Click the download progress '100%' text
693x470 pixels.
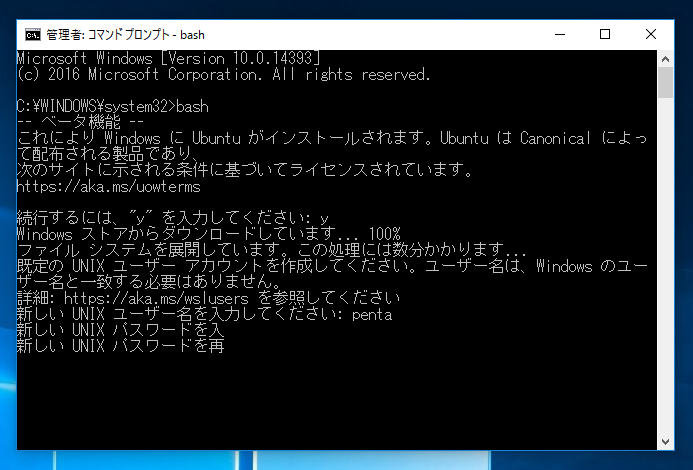385,233
